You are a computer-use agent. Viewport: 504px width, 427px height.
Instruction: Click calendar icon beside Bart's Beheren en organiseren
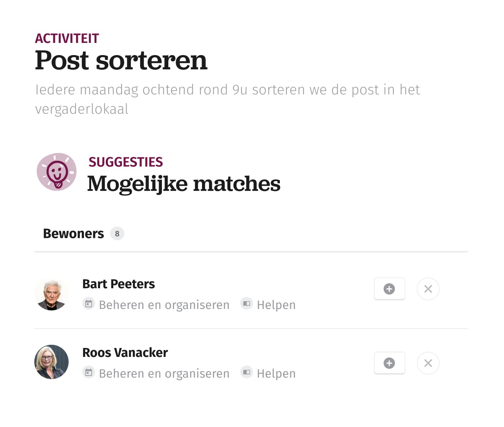pyautogui.click(x=89, y=304)
